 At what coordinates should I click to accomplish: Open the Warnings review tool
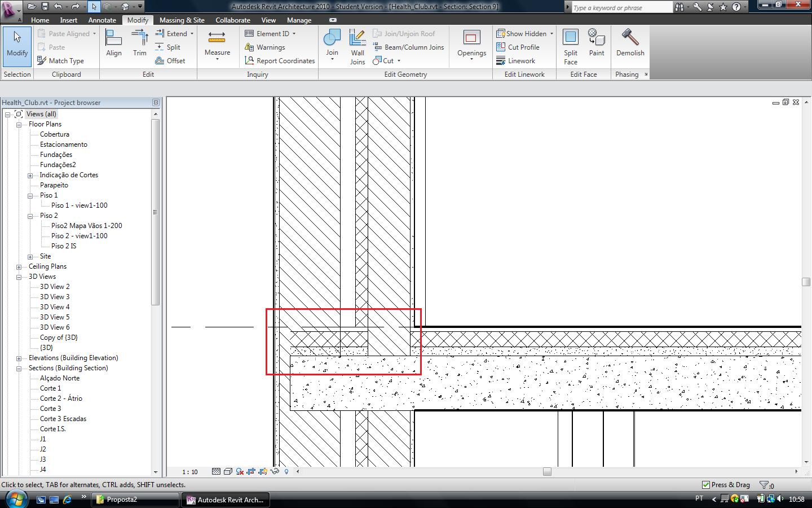[265, 47]
